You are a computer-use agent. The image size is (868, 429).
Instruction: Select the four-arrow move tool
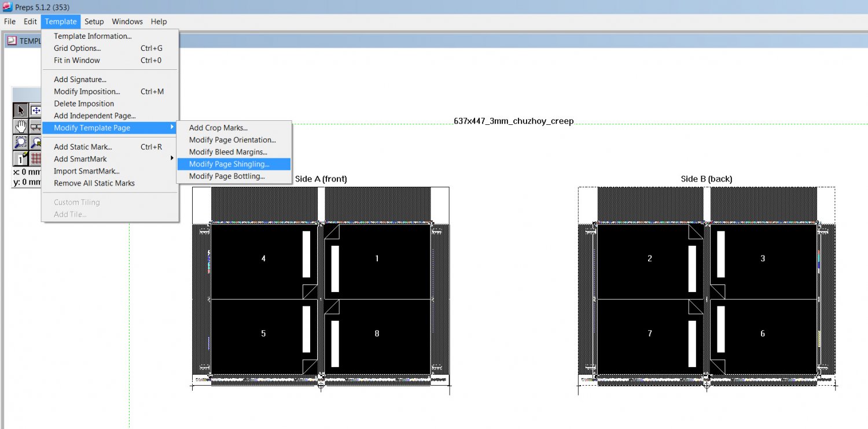pos(35,110)
